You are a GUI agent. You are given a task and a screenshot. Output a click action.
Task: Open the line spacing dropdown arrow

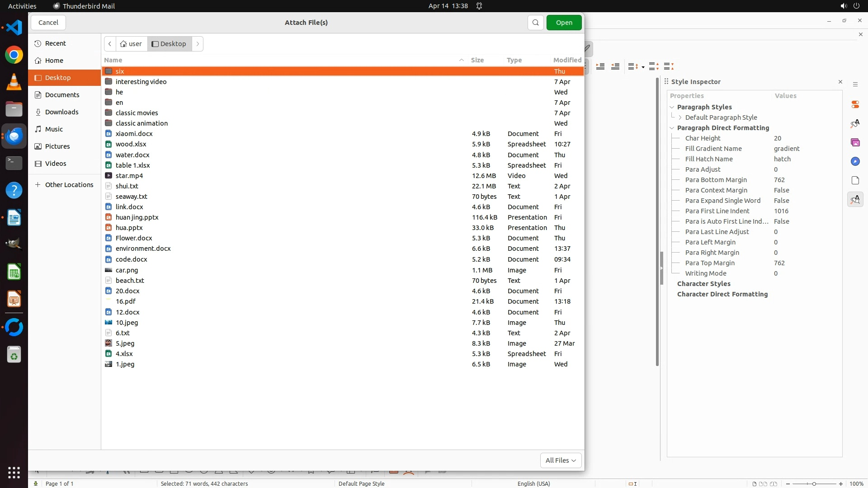pos(643,67)
